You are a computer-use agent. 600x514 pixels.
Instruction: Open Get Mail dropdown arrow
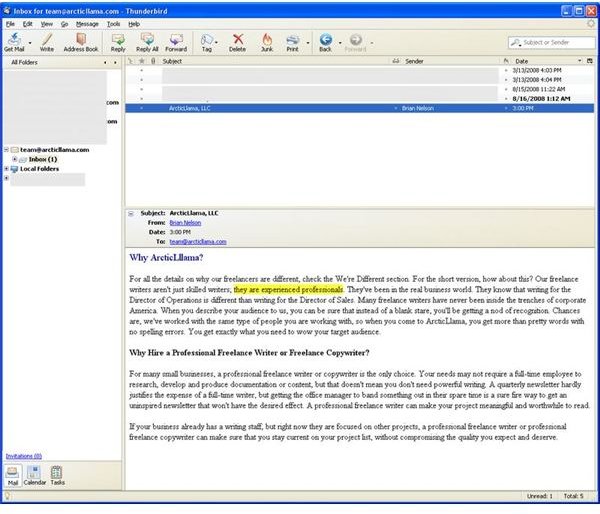tap(30, 43)
